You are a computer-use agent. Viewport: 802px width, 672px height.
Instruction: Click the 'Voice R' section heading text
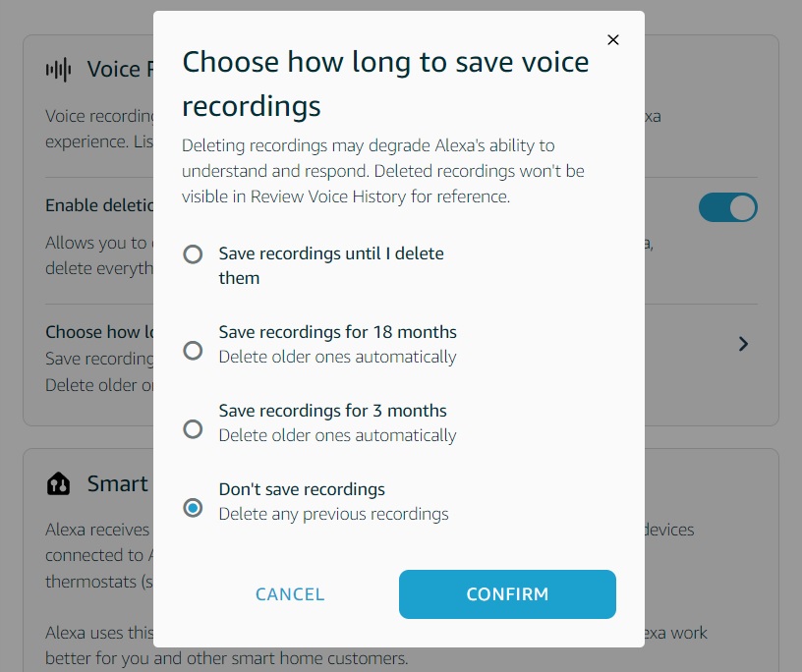coord(119,70)
